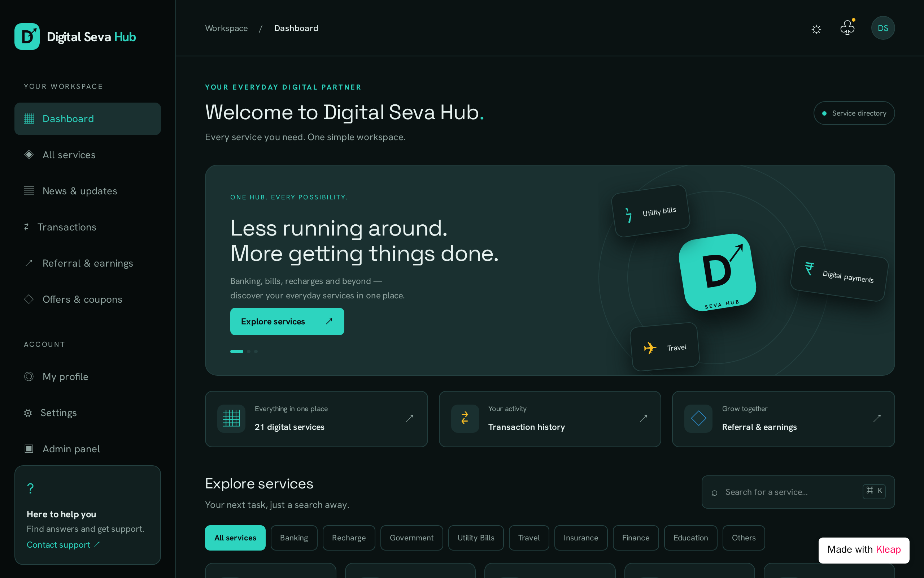The image size is (924, 578).
Task: Click the Travel floating card
Action: point(665,347)
